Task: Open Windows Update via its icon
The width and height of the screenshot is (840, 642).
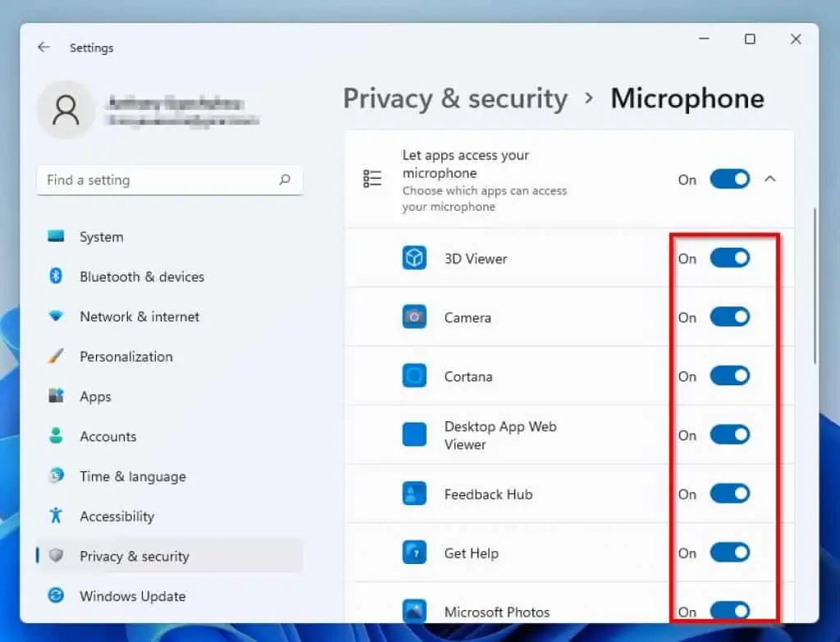Action: tap(54, 596)
